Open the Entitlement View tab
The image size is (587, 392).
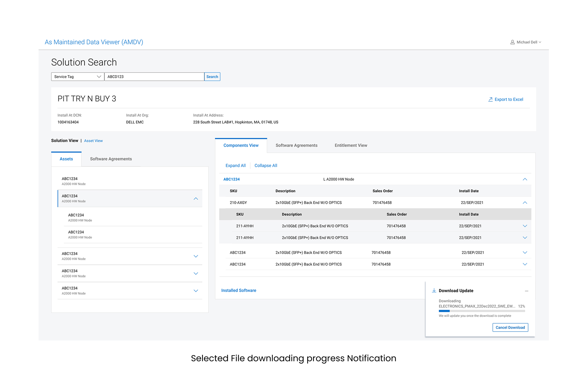(x=351, y=145)
